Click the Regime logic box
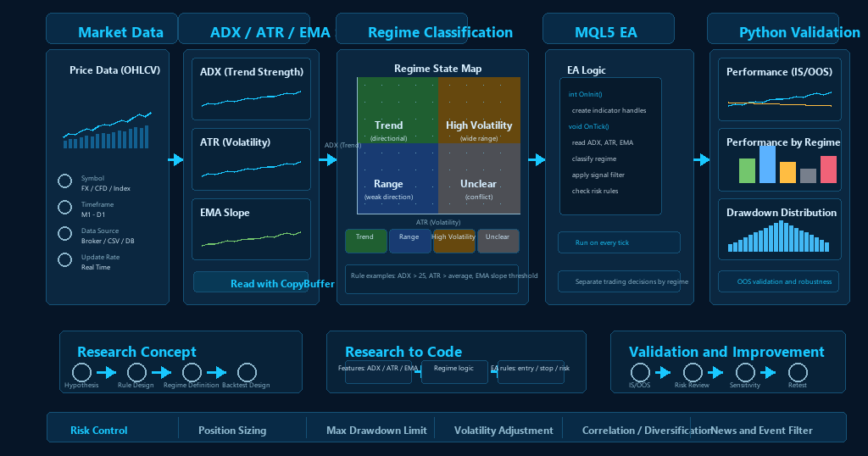The width and height of the screenshot is (868, 456). (454, 372)
